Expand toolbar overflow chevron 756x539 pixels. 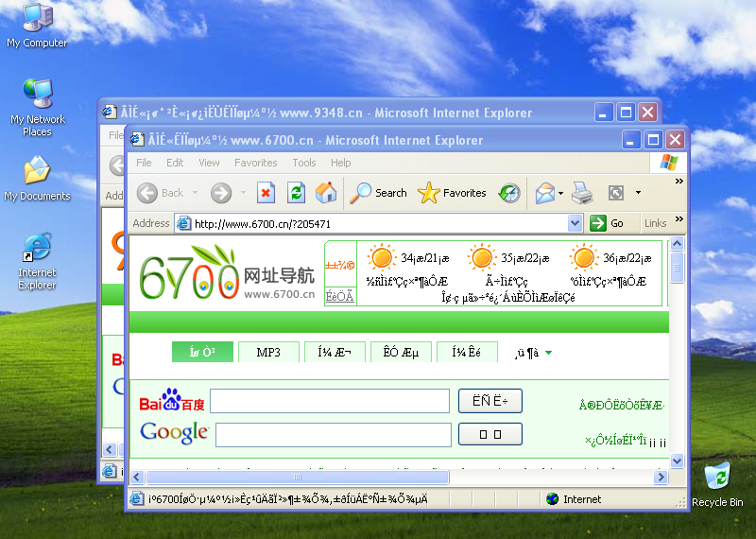(x=679, y=181)
